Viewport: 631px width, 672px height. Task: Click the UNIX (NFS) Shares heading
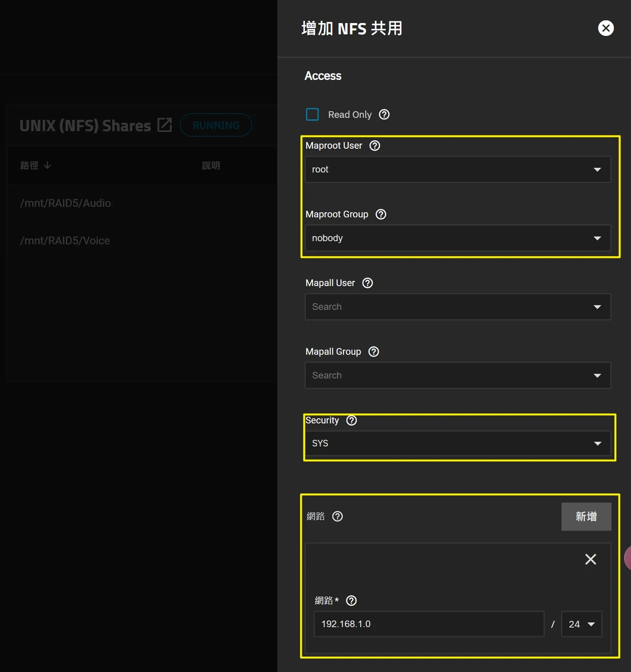tap(85, 126)
